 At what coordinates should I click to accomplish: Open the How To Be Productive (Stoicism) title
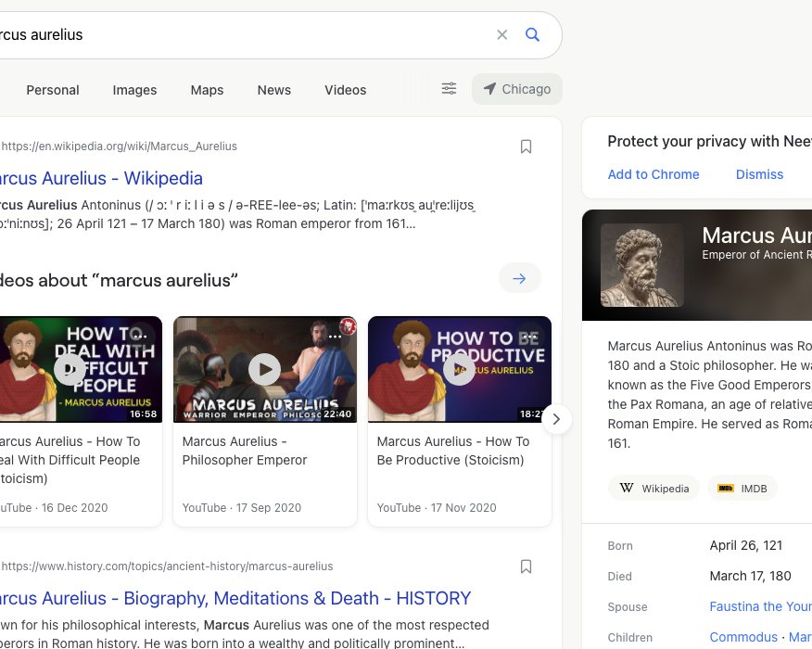[x=453, y=451]
